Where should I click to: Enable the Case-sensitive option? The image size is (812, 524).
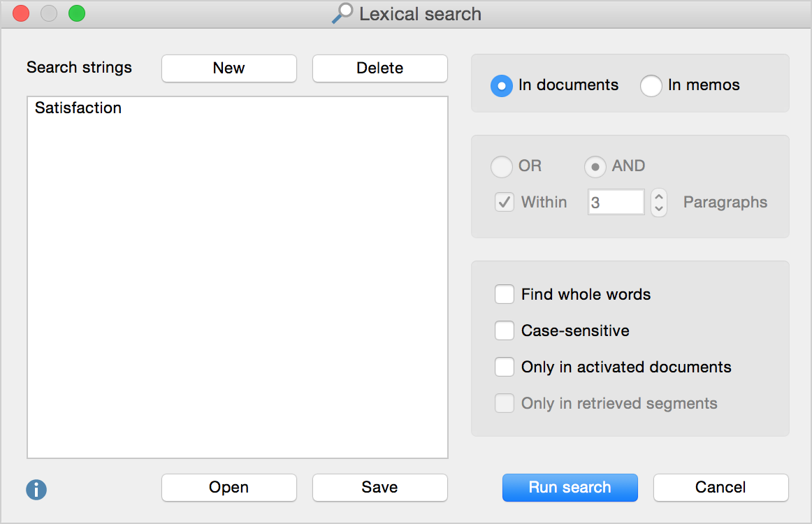point(505,330)
